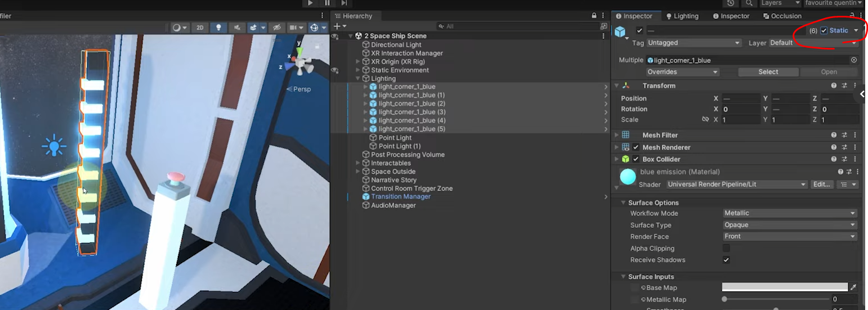Screen dimensions: 868x310
Task: Open the Tag dropdown showing Untagged
Action: (694, 43)
